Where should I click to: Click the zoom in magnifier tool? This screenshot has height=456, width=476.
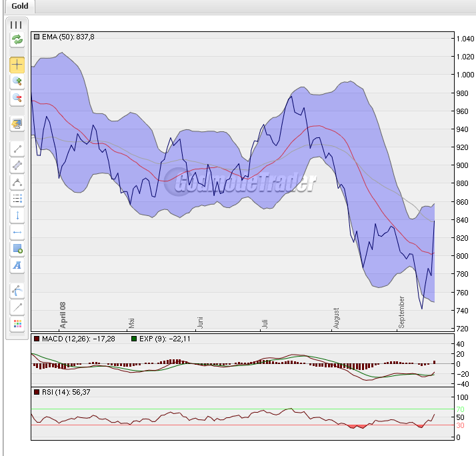pyautogui.click(x=17, y=81)
